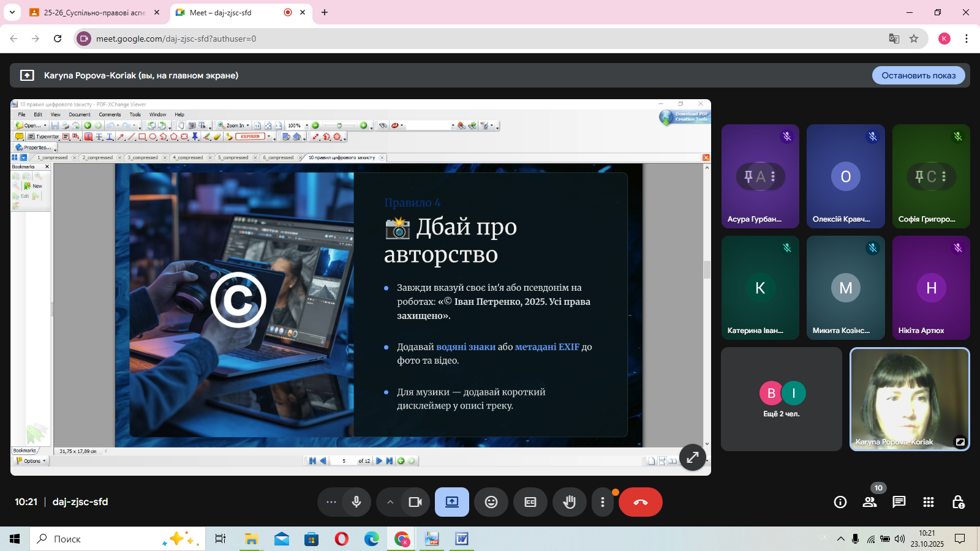The image size is (980, 551).
Task: Expand video settings arrow beside camera
Action: 390,502
